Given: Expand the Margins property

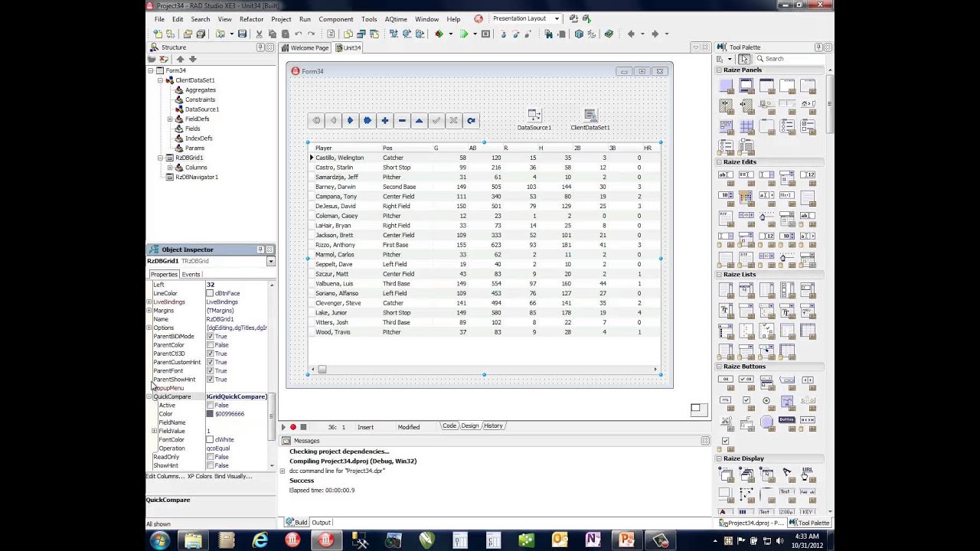Looking at the screenshot, I should [149, 311].
